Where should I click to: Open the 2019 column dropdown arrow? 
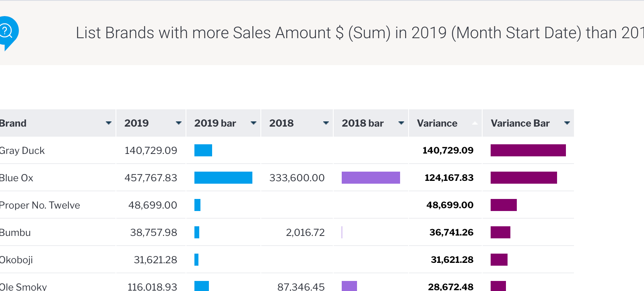click(x=178, y=123)
